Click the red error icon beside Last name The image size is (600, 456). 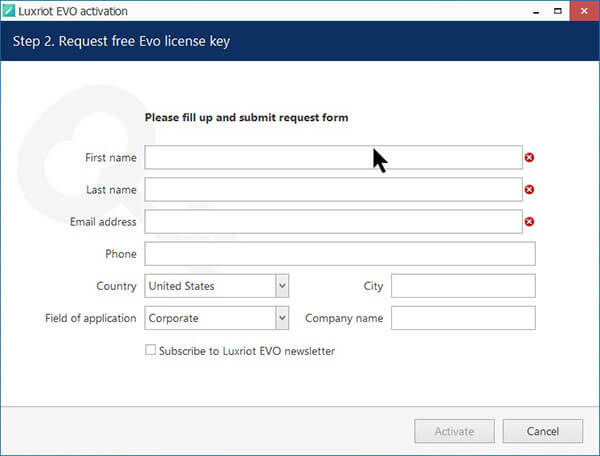[529, 189]
